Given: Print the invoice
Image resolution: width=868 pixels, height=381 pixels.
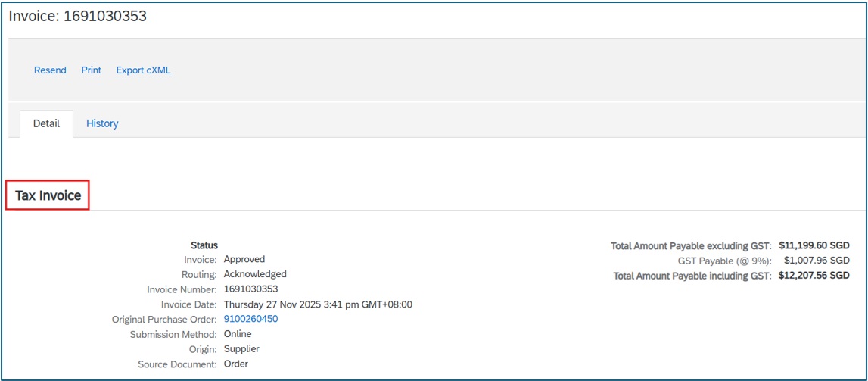Looking at the screenshot, I should [91, 70].
